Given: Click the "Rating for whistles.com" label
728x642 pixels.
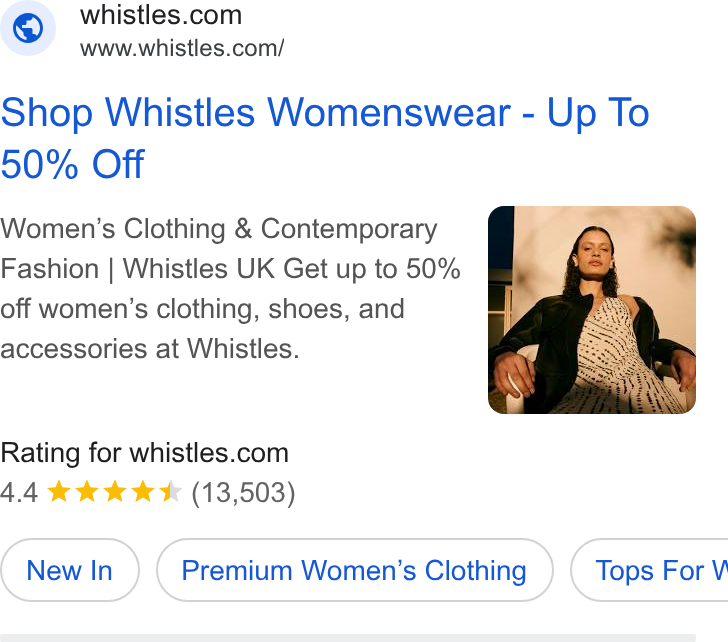Looking at the screenshot, I should click(144, 453).
